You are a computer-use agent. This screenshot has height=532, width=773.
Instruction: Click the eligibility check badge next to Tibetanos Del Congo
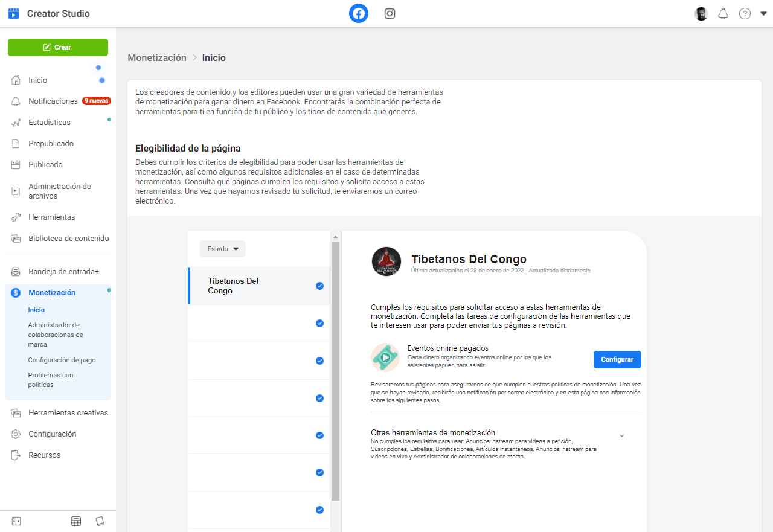click(319, 286)
